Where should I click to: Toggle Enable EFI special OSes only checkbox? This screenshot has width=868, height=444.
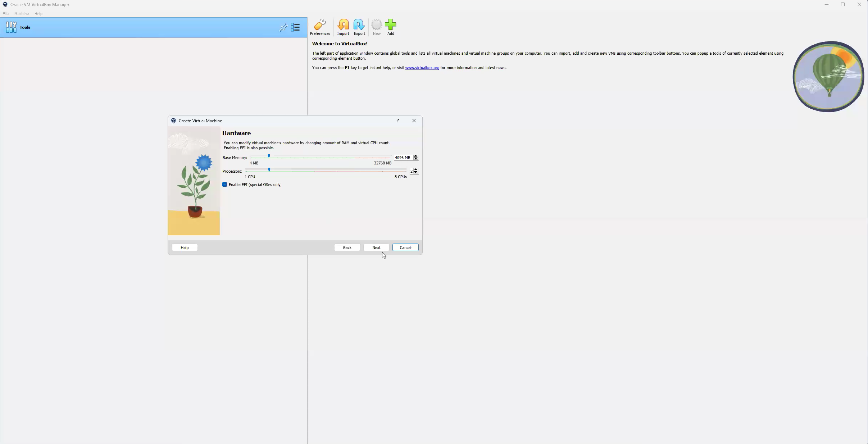(x=224, y=185)
